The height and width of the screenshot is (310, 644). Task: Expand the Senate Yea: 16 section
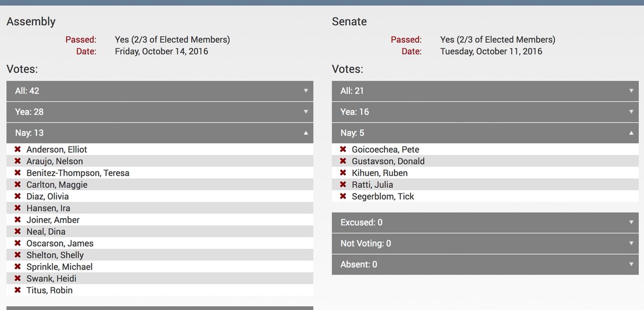coord(485,112)
